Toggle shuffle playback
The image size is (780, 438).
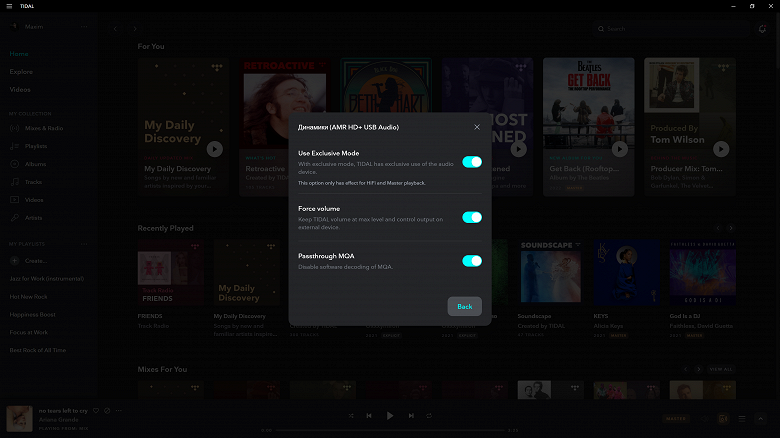351,416
